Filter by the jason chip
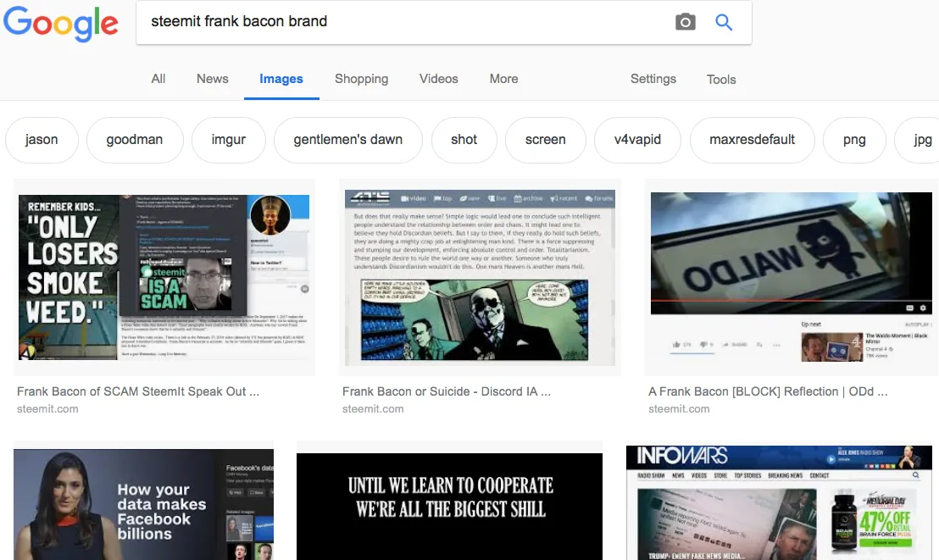This screenshot has width=939, height=560. pyautogui.click(x=42, y=140)
